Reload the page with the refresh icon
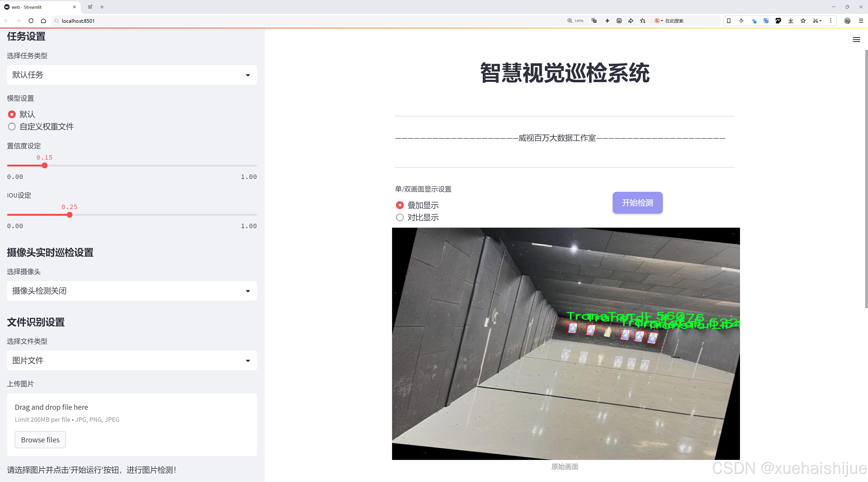Screen dimensions: 868x482 pos(31,20)
